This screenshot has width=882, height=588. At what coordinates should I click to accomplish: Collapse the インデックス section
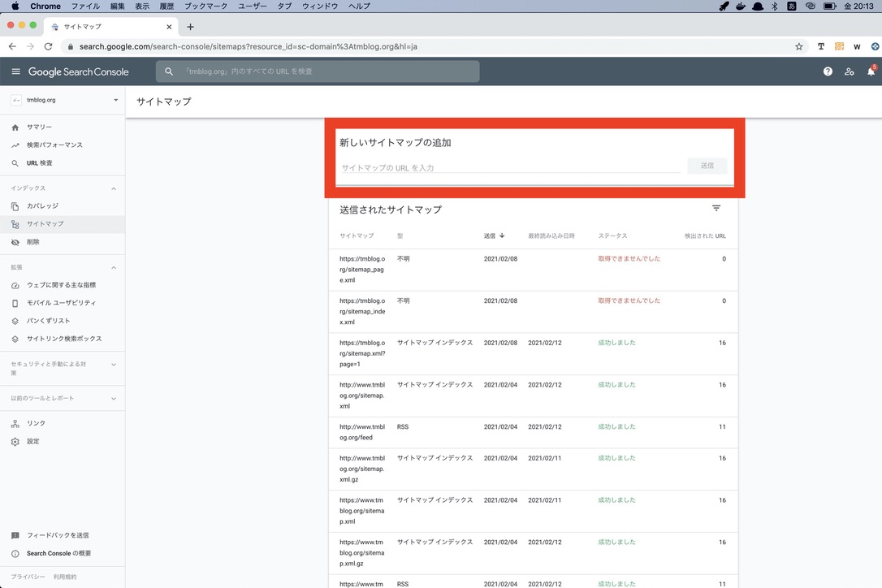click(114, 188)
